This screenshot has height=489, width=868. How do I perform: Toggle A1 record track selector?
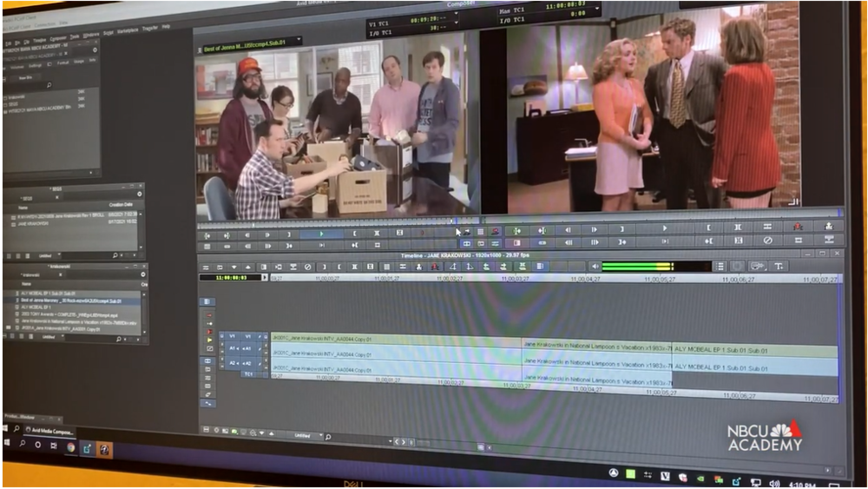(x=248, y=348)
